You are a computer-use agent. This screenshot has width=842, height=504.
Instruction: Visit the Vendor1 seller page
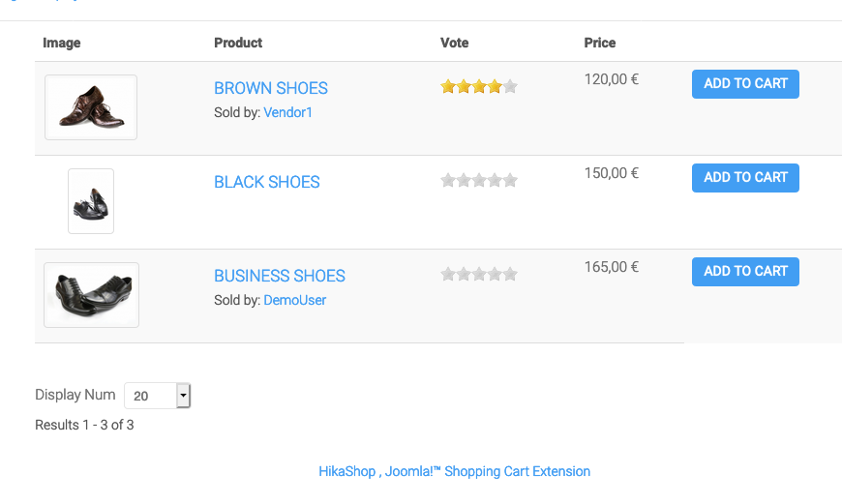pos(288,112)
